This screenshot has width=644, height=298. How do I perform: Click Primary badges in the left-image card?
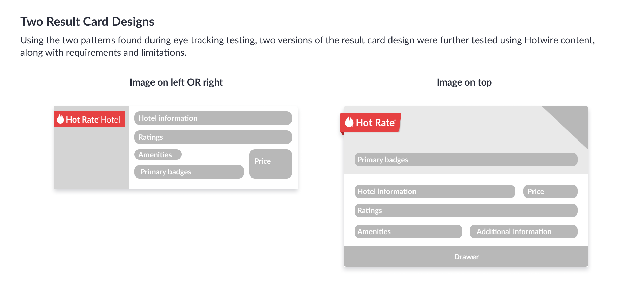click(189, 172)
